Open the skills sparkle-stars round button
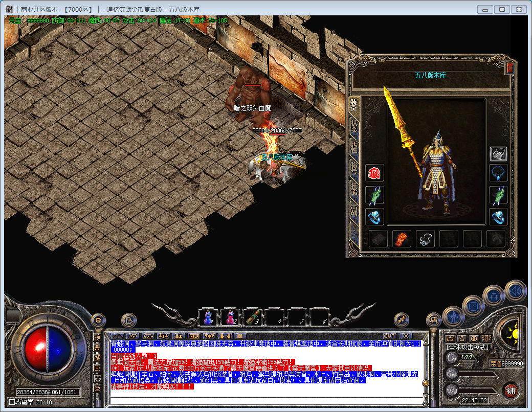 pos(494,295)
